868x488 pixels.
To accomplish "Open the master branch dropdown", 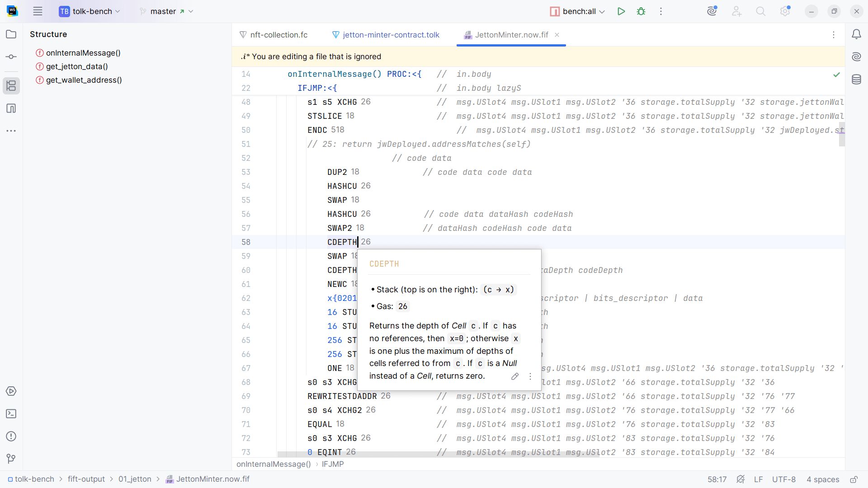I will (167, 11).
